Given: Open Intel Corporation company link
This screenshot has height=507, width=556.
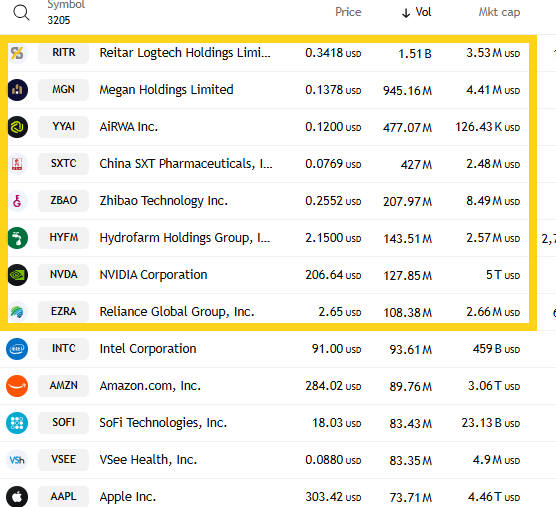Looking at the screenshot, I should coord(148,349).
